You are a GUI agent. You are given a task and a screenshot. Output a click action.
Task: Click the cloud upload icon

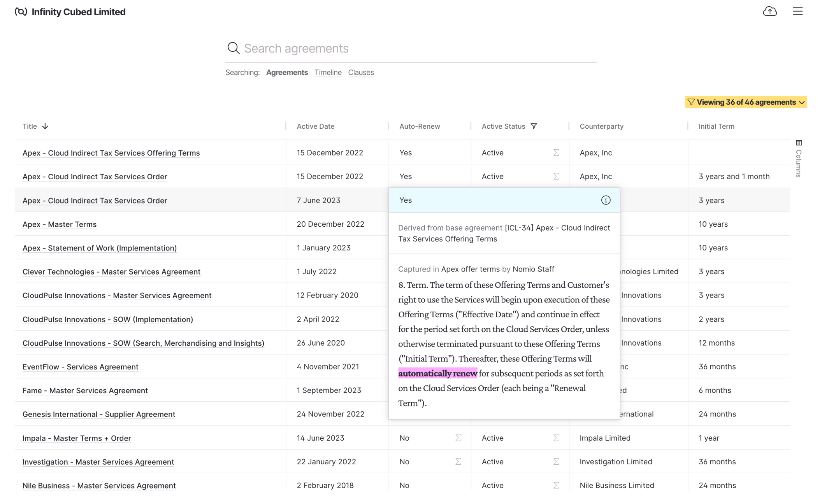coord(770,11)
